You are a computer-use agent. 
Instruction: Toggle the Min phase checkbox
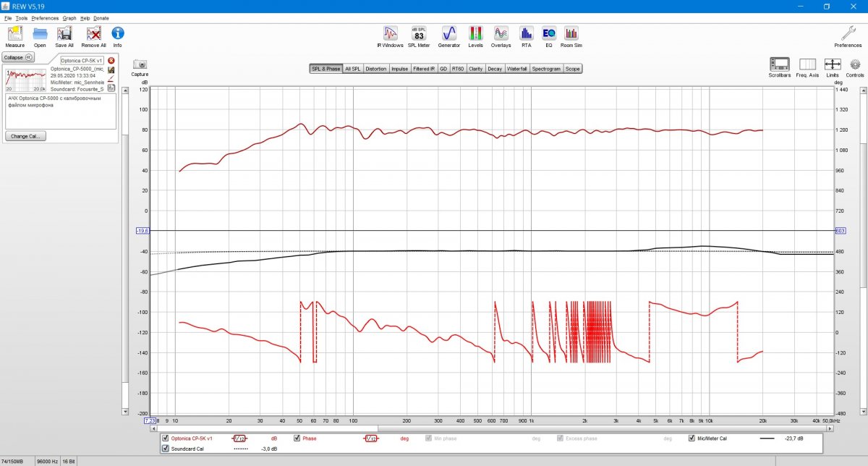pyautogui.click(x=429, y=439)
